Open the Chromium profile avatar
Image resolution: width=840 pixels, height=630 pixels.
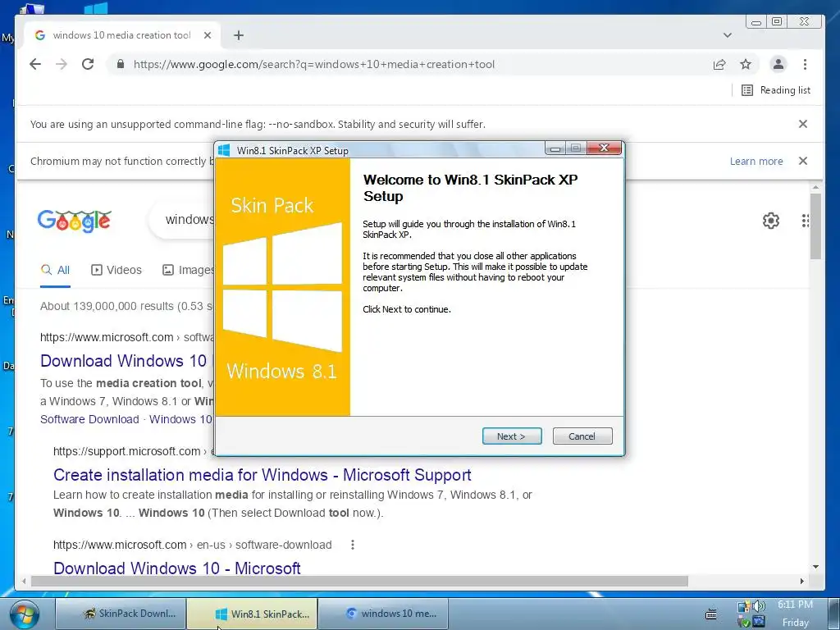click(x=778, y=64)
